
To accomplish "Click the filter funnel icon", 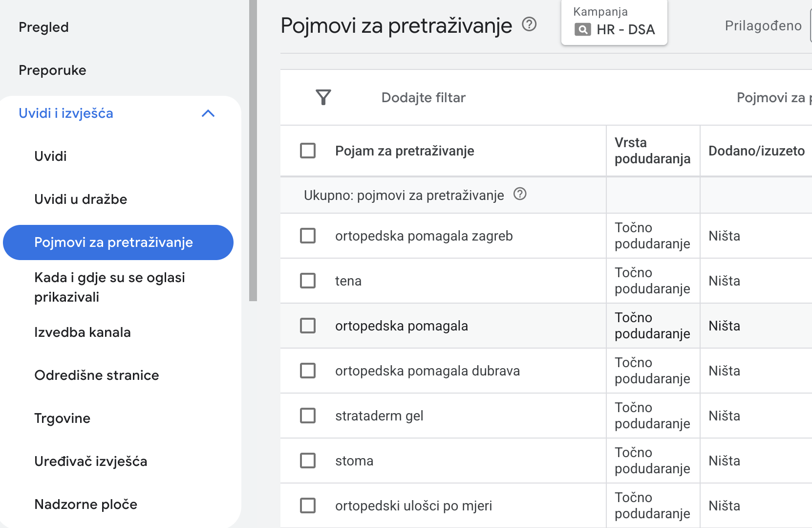I will (x=323, y=97).
